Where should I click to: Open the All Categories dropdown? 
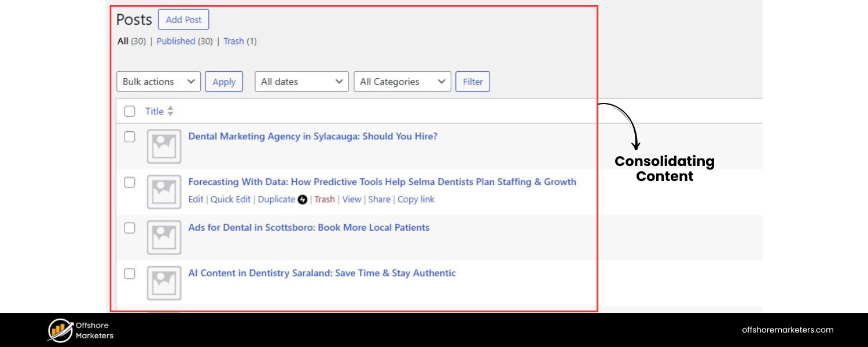click(402, 82)
